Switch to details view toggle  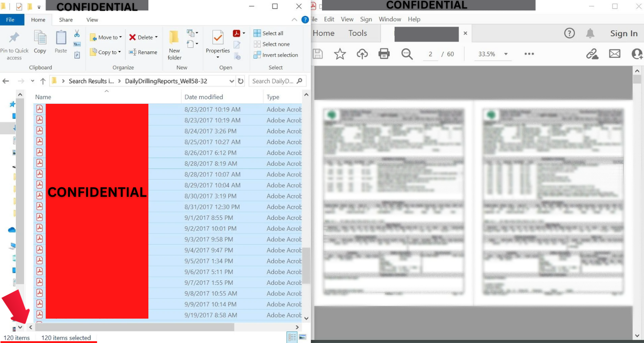(292, 337)
